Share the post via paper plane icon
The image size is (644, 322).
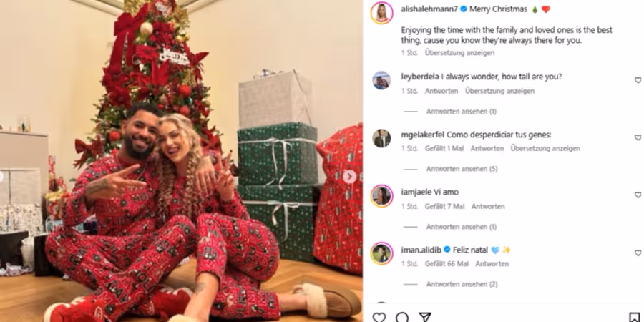pos(424,317)
